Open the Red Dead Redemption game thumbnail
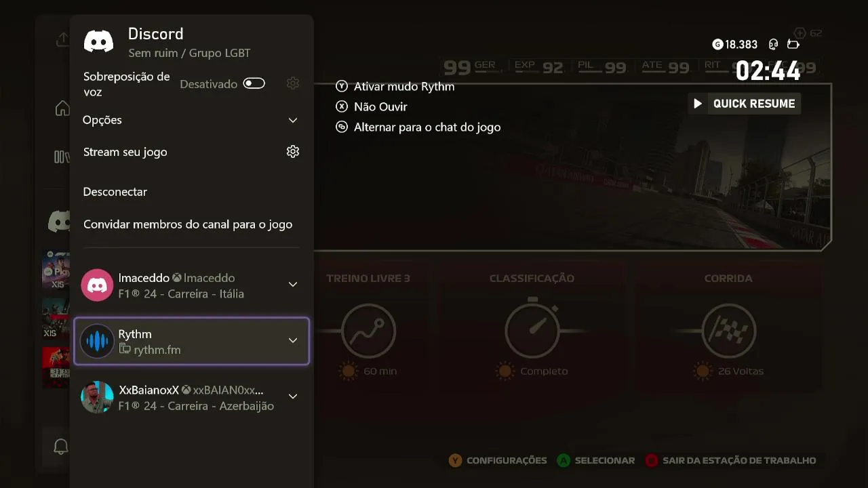 point(56,367)
